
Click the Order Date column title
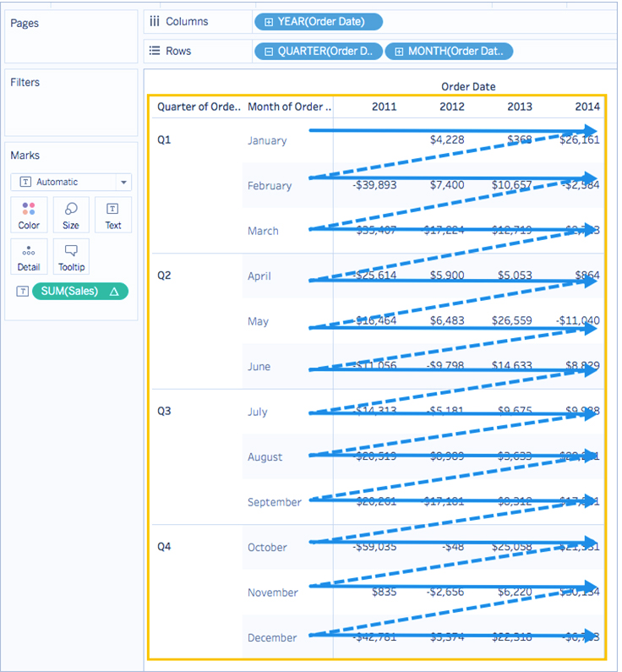pyautogui.click(x=468, y=86)
